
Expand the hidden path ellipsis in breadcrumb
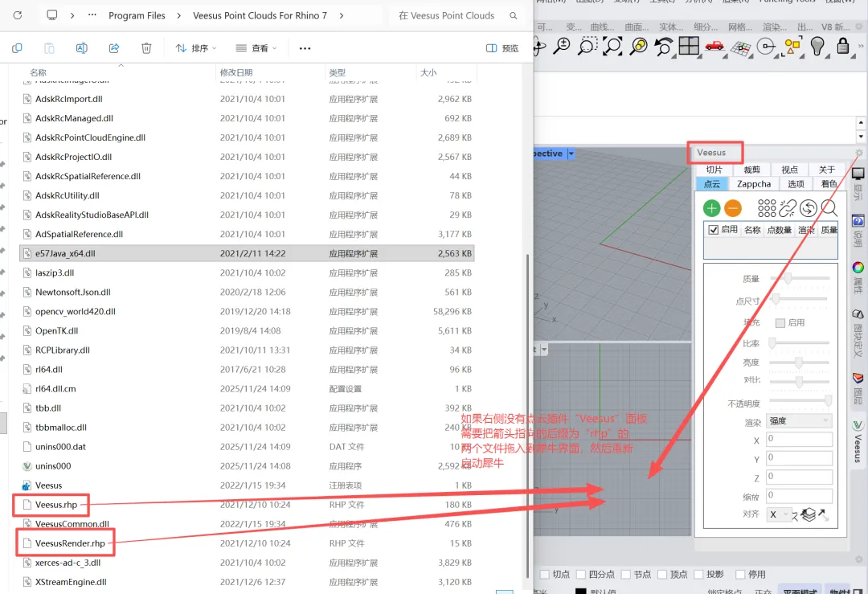[x=92, y=15]
